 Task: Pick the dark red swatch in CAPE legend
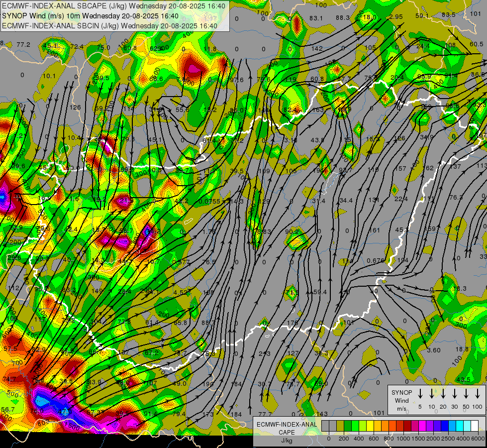(407, 426)
